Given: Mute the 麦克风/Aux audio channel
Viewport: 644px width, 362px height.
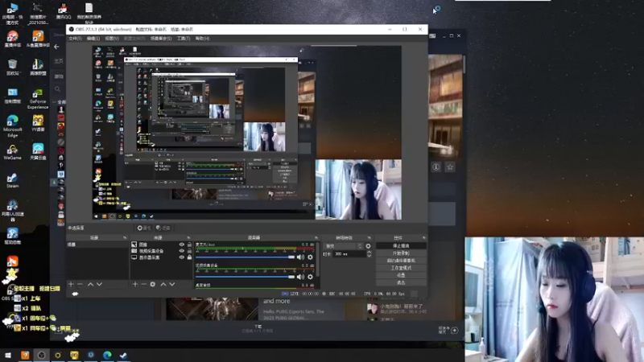Looking at the screenshot, I should 300,257.
